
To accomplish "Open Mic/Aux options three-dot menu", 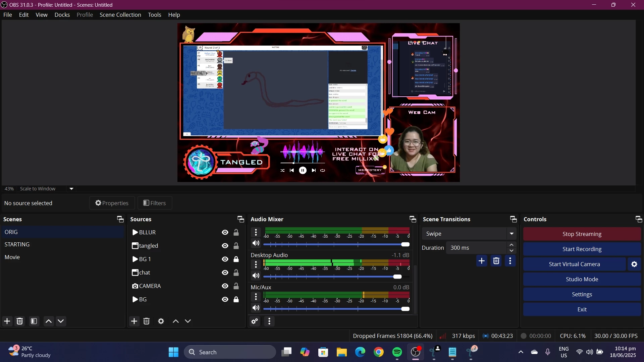I will coord(256,297).
